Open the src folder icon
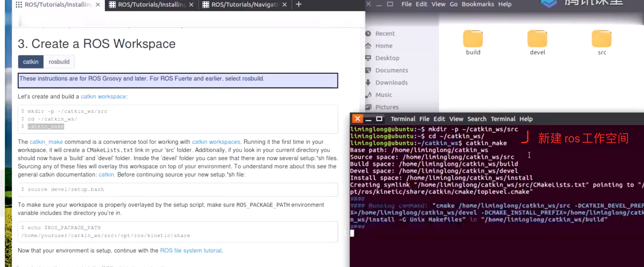This screenshot has width=644, height=267. coord(602,39)
